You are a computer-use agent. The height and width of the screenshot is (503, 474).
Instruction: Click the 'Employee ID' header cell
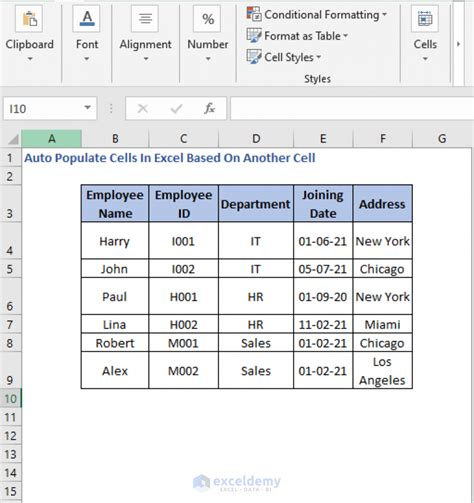(x=184, y=204)
